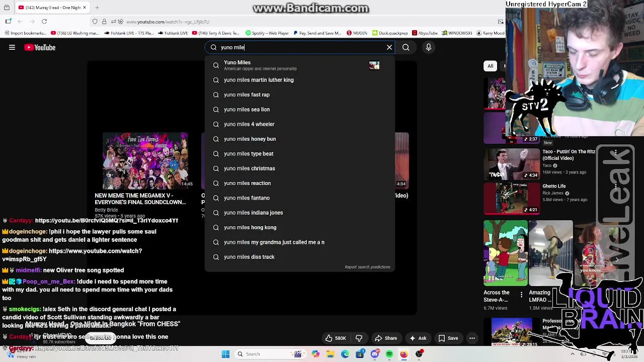
Task: Open Discord from the taskbar
Action: [x=375, y=354]
